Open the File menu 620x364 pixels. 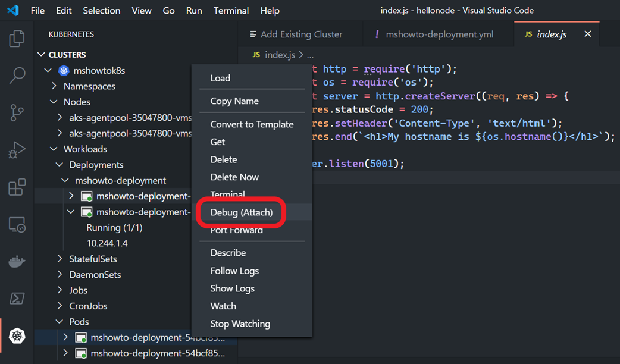pyautogui.click(x=37, y=10)
